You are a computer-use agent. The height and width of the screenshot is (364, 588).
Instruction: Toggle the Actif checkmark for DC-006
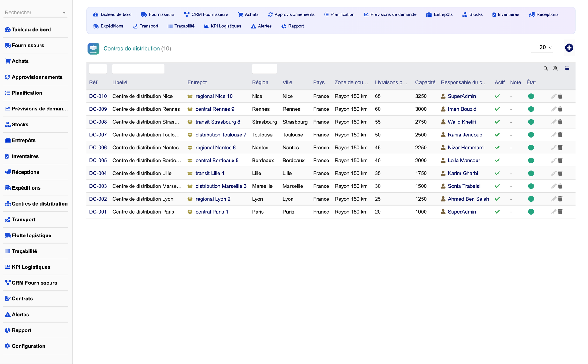tap(497, 148)
